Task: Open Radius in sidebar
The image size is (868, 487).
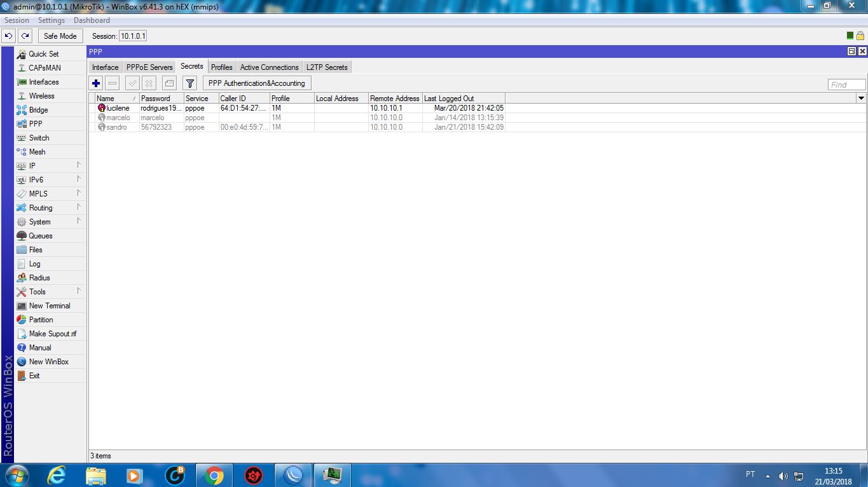Action: click(50, 278)
